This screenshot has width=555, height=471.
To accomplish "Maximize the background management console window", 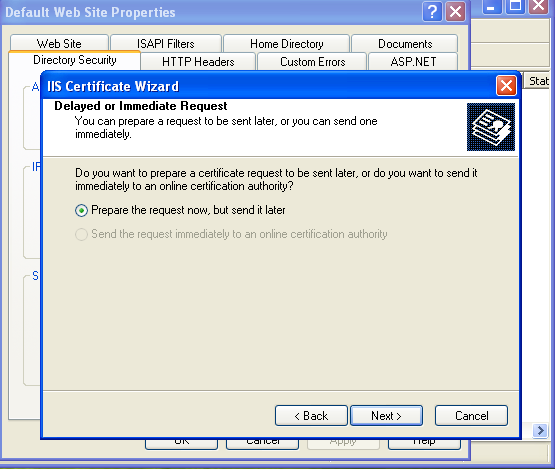I will coord(515,6).
